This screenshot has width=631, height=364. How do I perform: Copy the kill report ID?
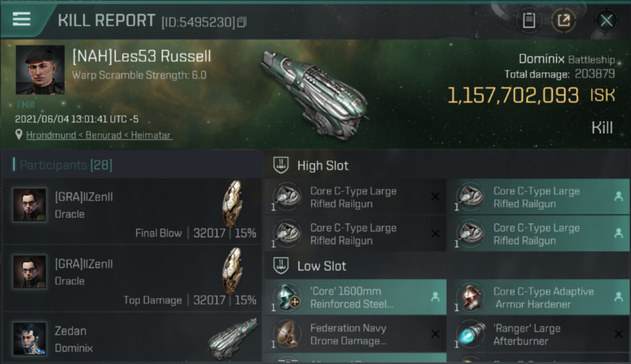point(242,22)
